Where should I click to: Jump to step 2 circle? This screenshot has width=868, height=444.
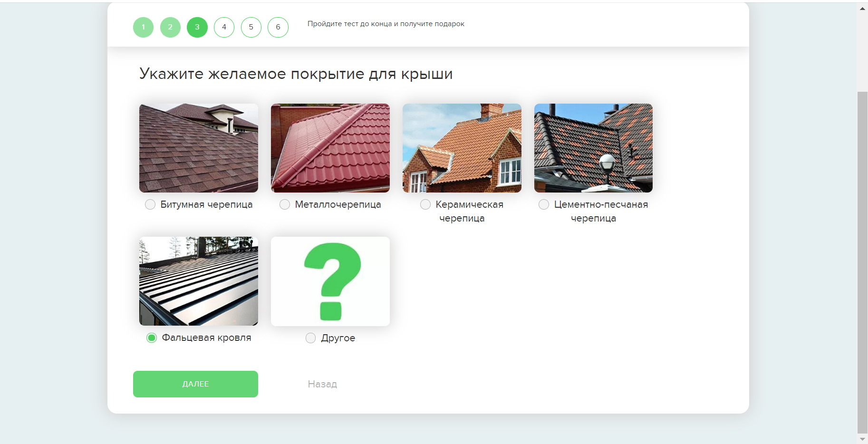pyautogui.click(x=170, y=27)
